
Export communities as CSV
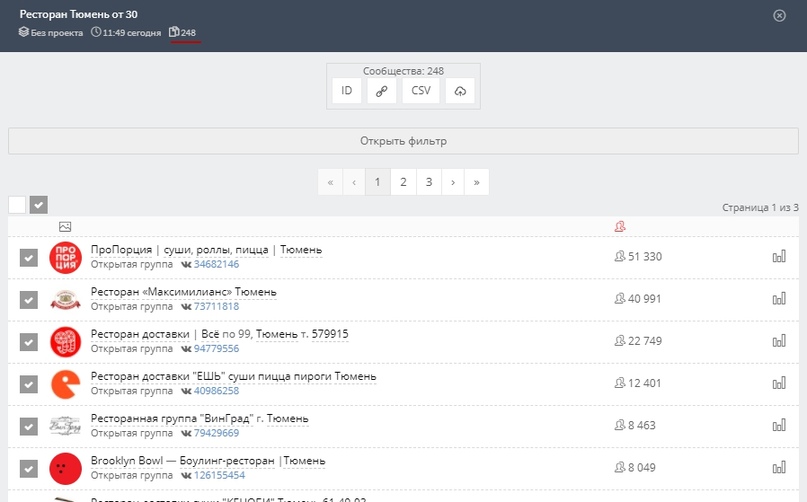click(420, 91)
